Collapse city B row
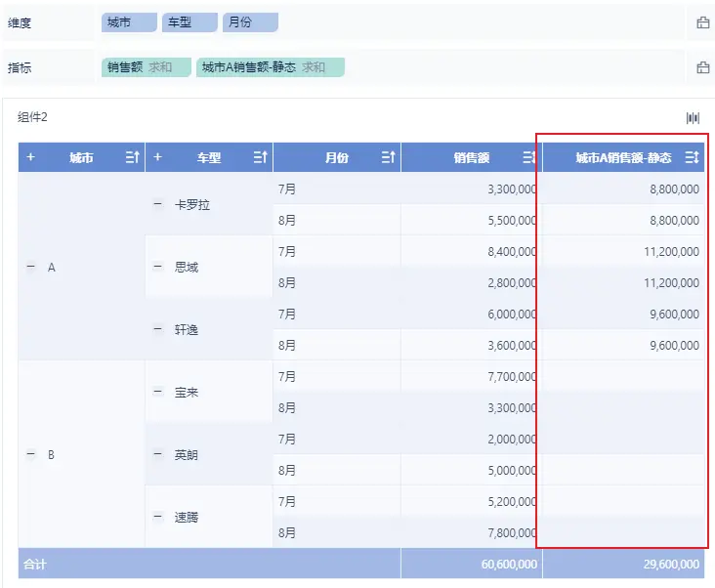715x588 pixels. (30, 454)
